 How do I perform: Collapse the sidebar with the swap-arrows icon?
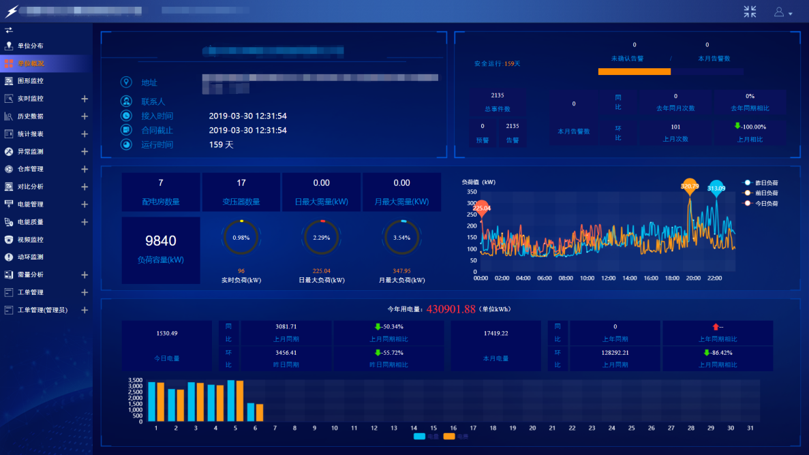click(9, 30)
